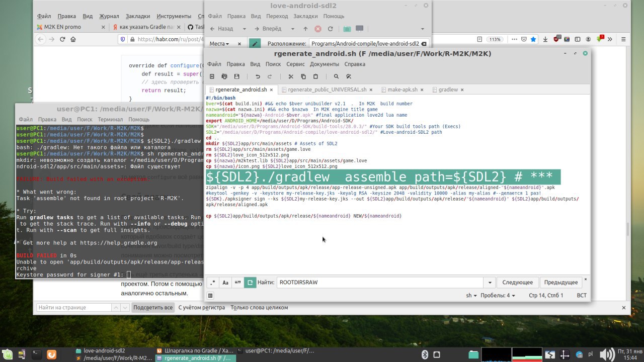Image resolution: width=644 pixels, height=362 pixels.
Task: Toggle the location edit pencil button
Action: tap(255, 44)
